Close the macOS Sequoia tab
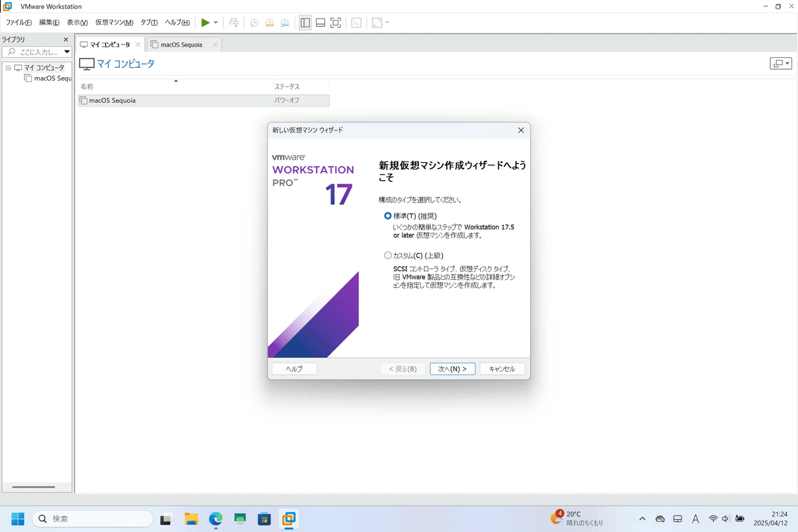798x532 pixels. pos(215,45)
